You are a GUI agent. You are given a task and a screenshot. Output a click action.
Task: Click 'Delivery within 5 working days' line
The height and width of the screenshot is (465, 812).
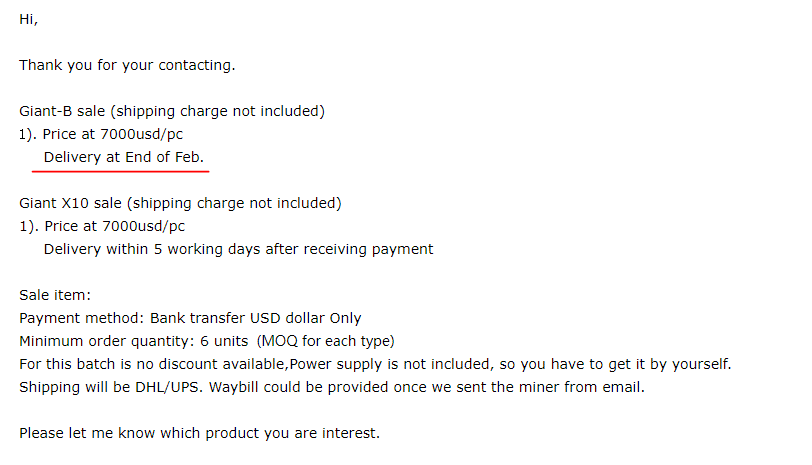238,250
